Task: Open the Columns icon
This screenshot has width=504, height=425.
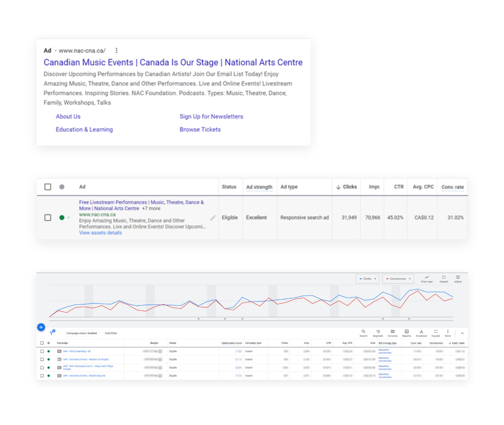Action: [392, 332]
